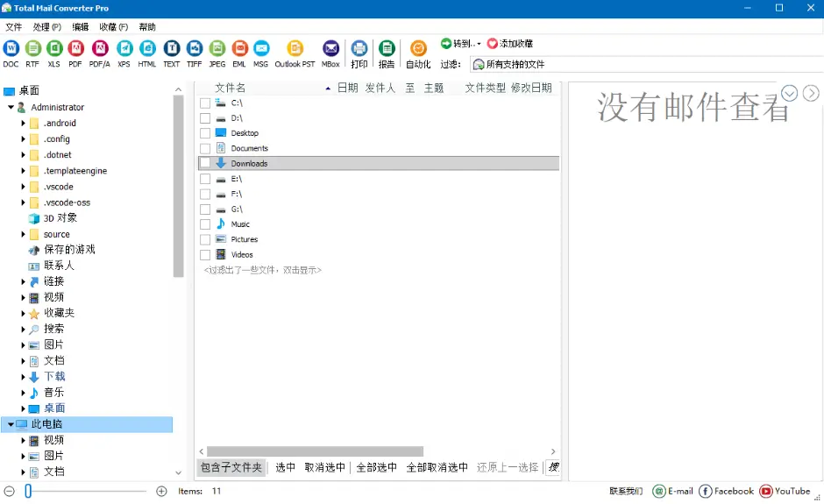Open the 帮助 menu

click(147, 27)
